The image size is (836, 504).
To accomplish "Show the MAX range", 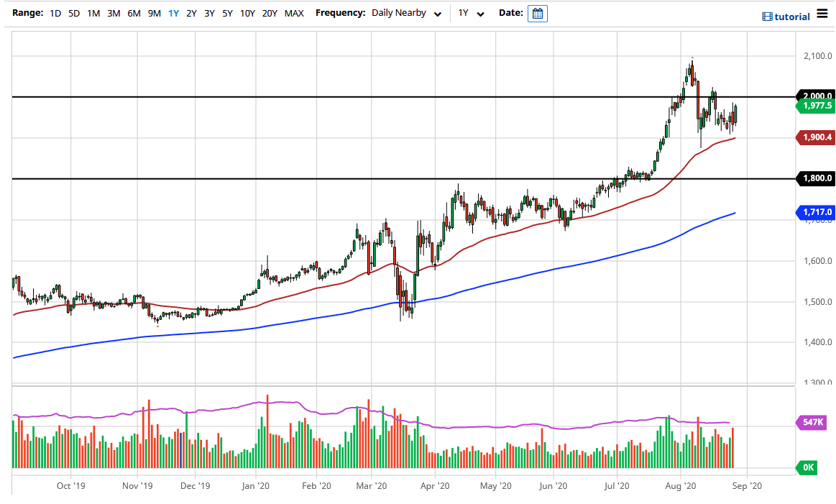I will point(294,14).
